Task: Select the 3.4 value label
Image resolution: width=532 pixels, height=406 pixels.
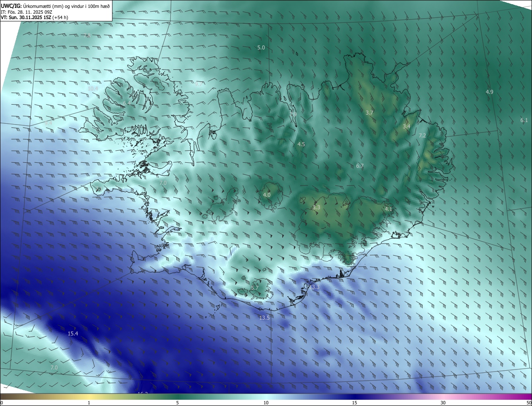Action: pyautogui.click(x=406, y=126)
